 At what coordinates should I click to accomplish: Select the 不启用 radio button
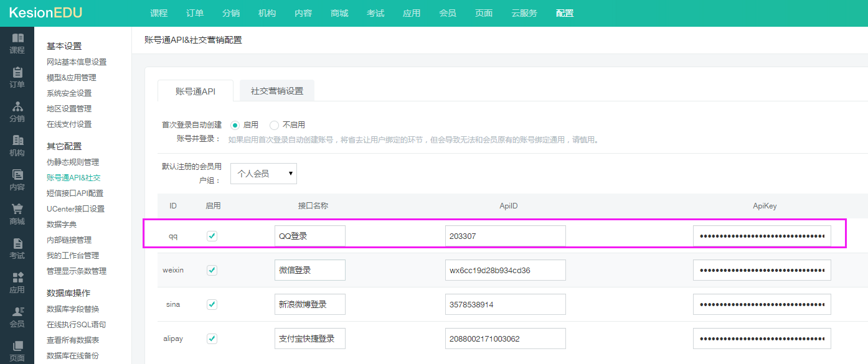coord(274,125)
